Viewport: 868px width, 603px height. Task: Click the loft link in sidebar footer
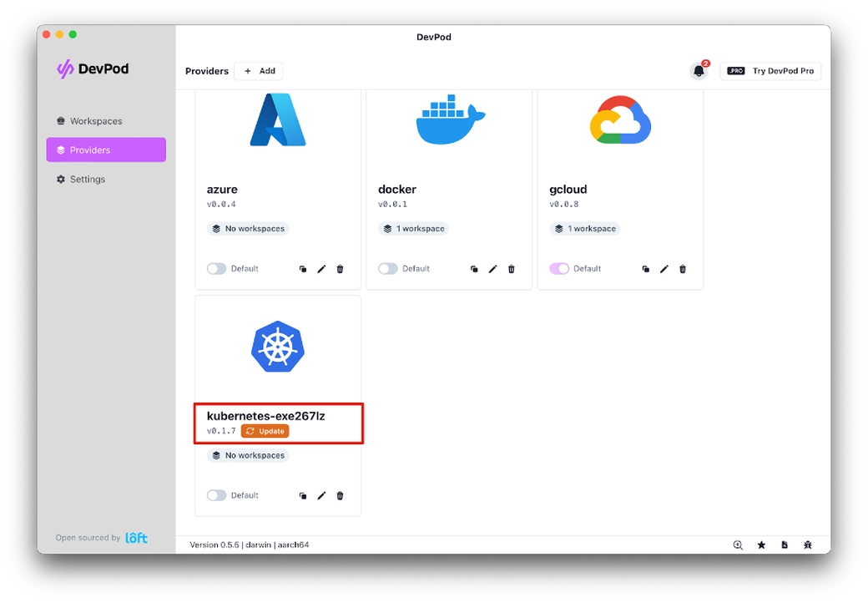[x=136, y=538]
